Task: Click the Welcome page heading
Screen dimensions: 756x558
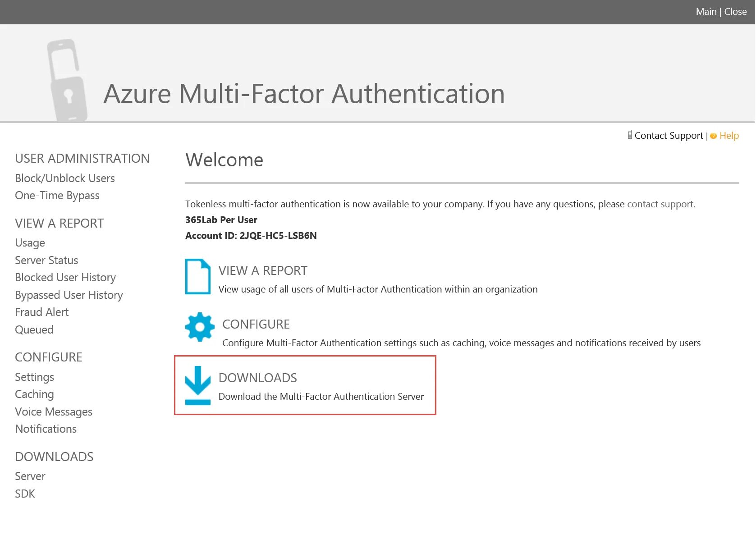Action: [x=225, y=160]
